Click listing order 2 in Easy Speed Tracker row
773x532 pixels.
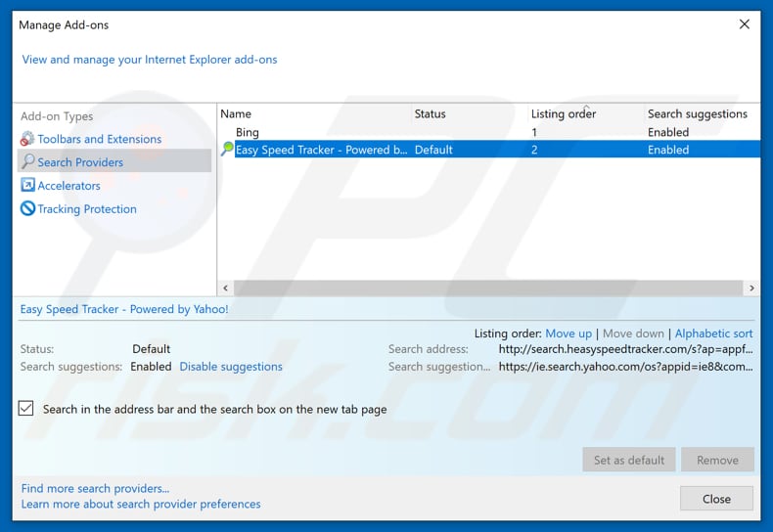[534, 150]
